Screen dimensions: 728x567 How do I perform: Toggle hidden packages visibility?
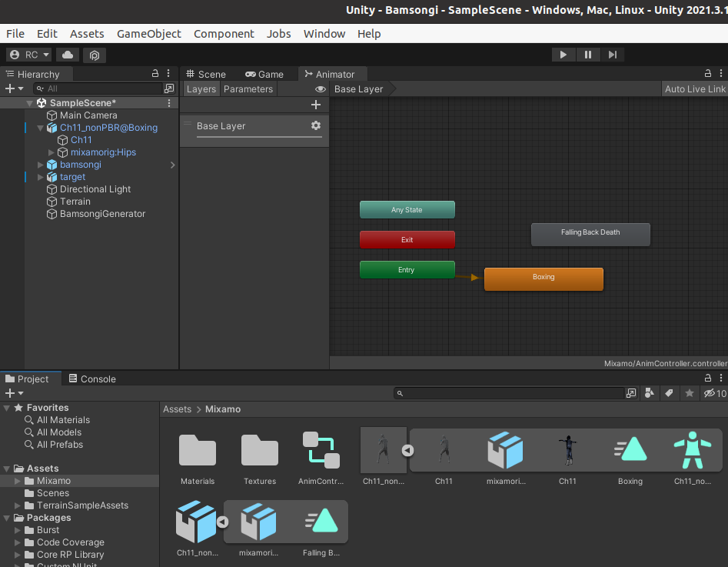714,393
